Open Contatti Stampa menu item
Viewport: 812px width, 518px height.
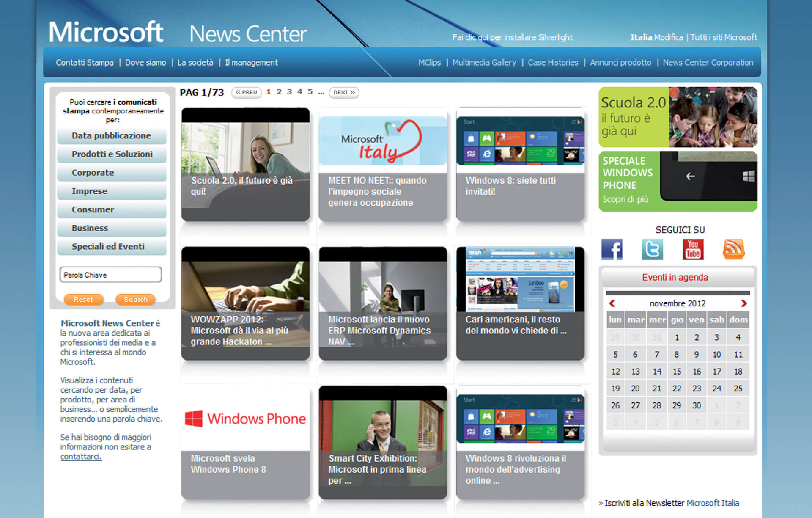click(x=85, y=63)
